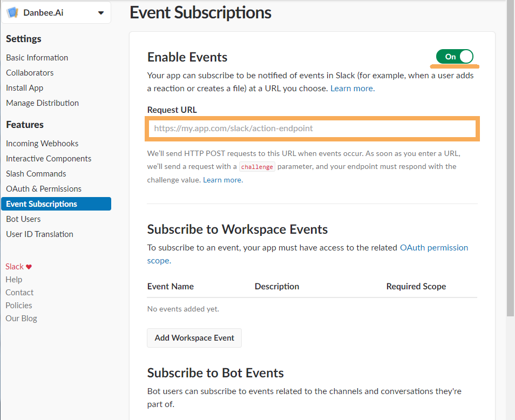Open Bot Users feature page
The width and height of the screenshot is (515, 420).
tap(23, 219)
